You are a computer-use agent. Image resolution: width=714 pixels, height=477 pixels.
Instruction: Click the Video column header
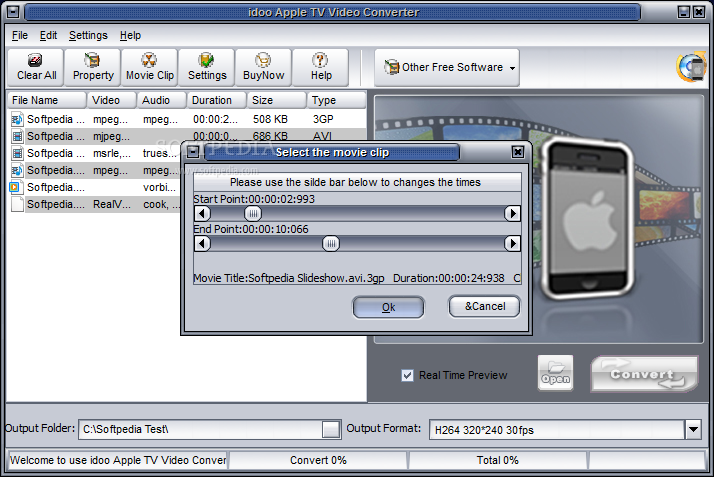coord(112,100)
